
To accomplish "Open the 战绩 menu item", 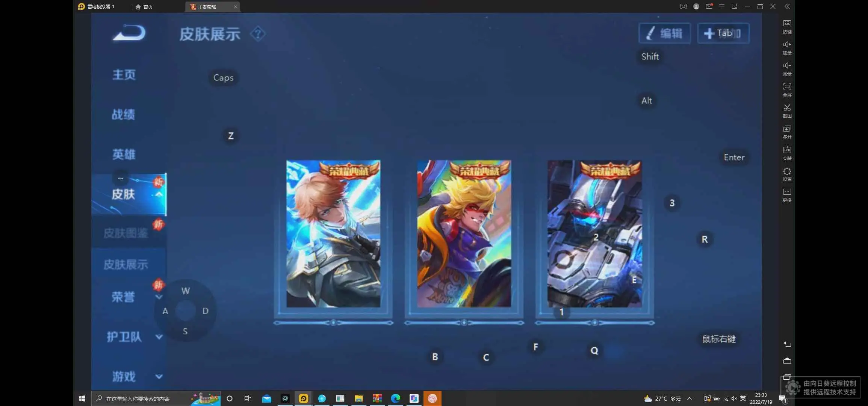I will pyautogui.click(x=124, y=114).
